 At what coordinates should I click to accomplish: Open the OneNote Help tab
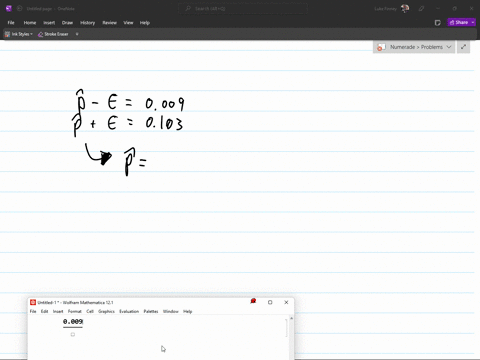145,23
